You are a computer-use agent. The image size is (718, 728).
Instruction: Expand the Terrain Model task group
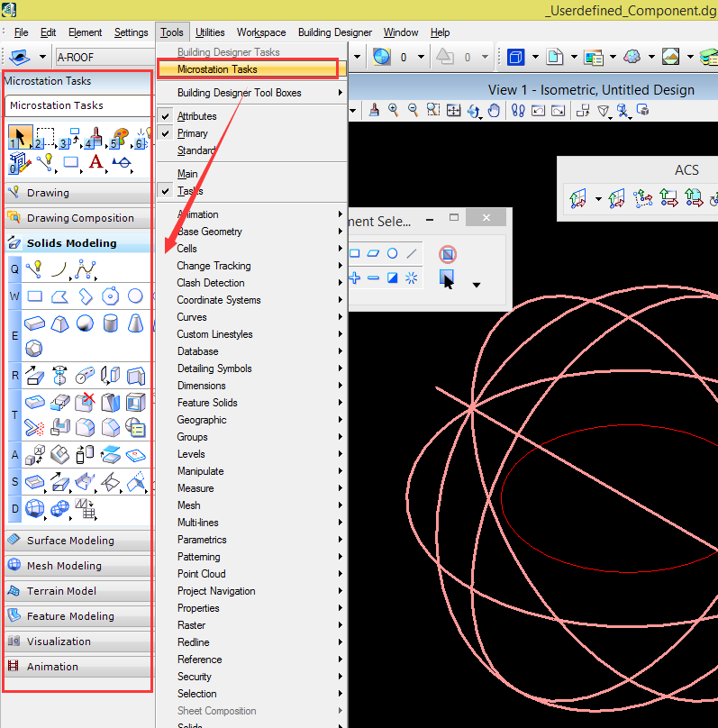point(78,590)
